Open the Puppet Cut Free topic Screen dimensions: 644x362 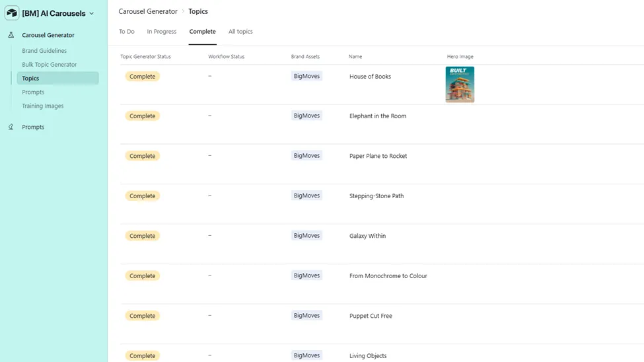click(371, 316)
